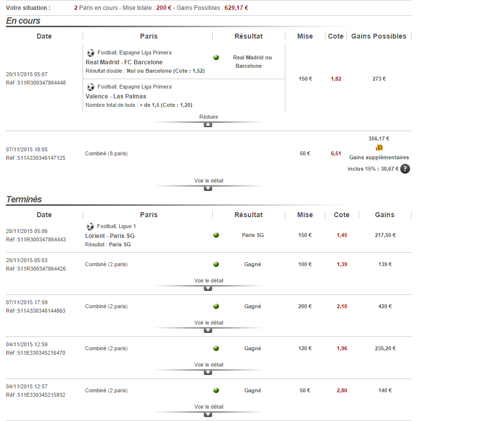Click Voir le détail for the 1,96 odds bet
Image resolution: width=504 pixels, height=421 pixels.
[209, 365]
